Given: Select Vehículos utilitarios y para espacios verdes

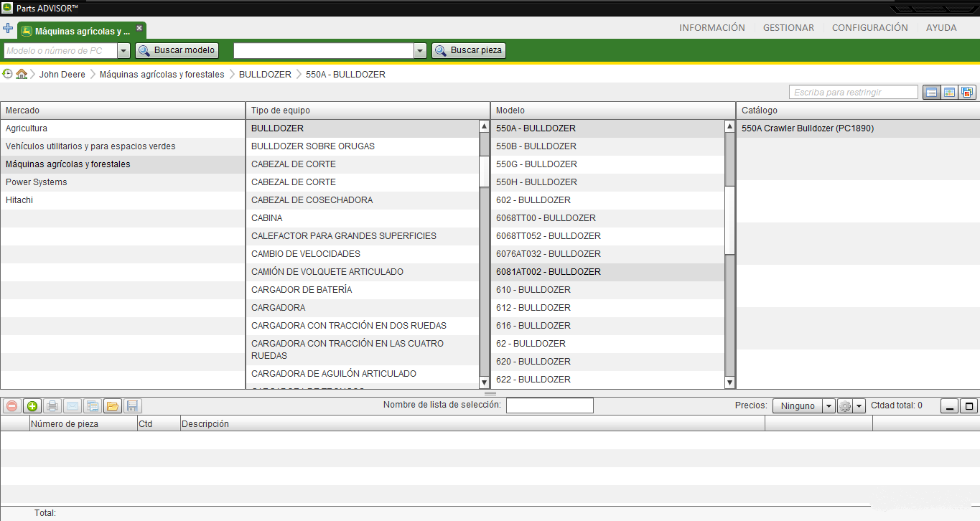Looking at the screenshot, I should (123, 146).
